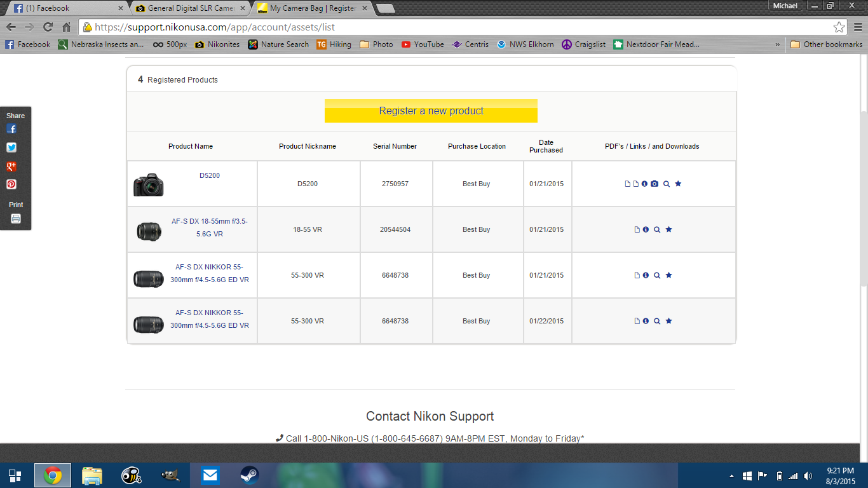Open the Craigslist bookmark
The width and height of the screenshot is (868, 488).
point(584,44)
